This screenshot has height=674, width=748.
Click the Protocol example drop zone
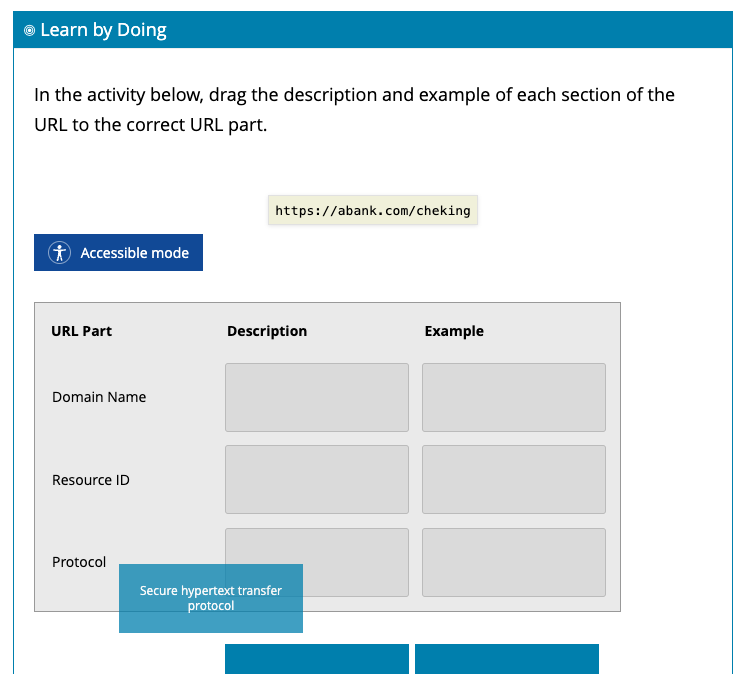pos(514,562)
